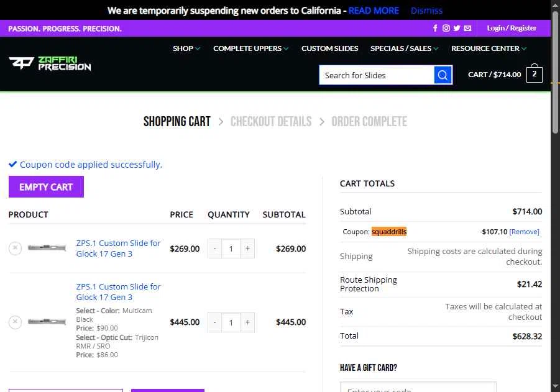The height and width of the screenshot is (392, 560).
Task: Click quantity field of the $269.00 slide
Action: tap(231, 248)
